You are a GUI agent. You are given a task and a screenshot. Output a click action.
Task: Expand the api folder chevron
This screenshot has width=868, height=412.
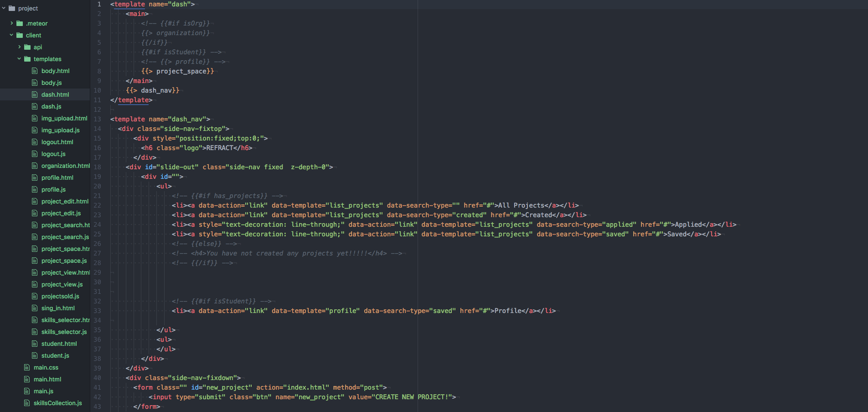(x=19, y=47)
